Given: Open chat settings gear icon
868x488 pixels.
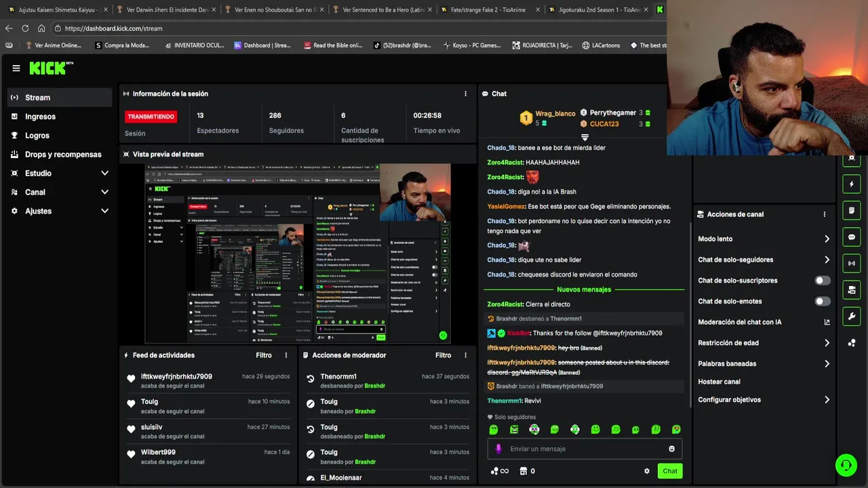Looking at the screenshot, I should point(647,471).
